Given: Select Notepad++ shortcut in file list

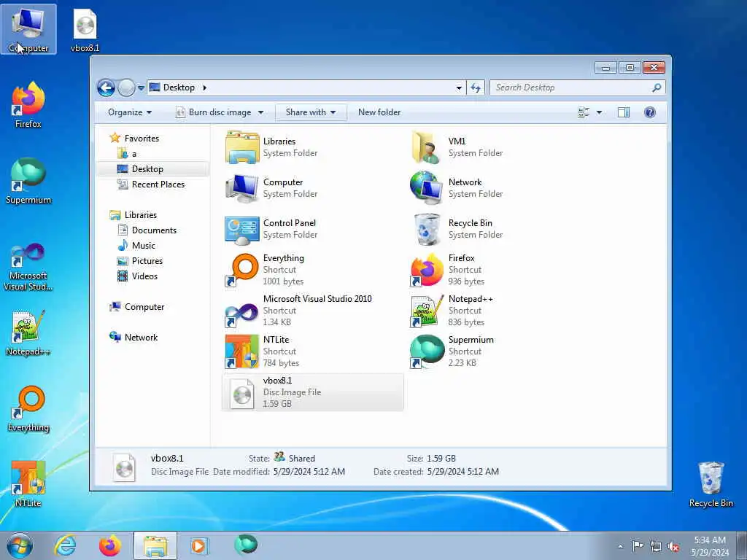Looking at the screenshot, I should point(498,311).
